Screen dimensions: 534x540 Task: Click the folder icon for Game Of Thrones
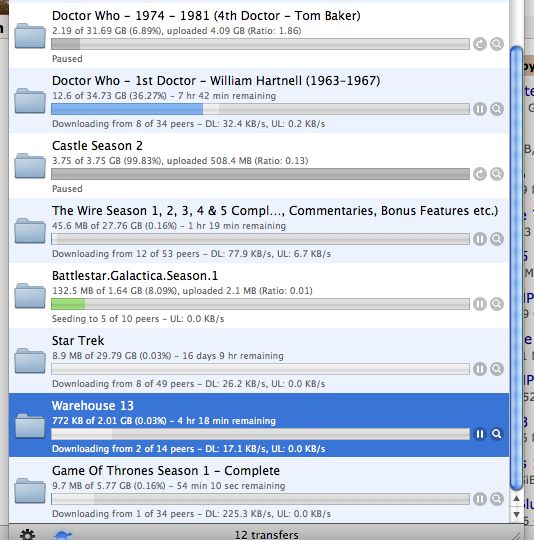click(x=30, y=491)
